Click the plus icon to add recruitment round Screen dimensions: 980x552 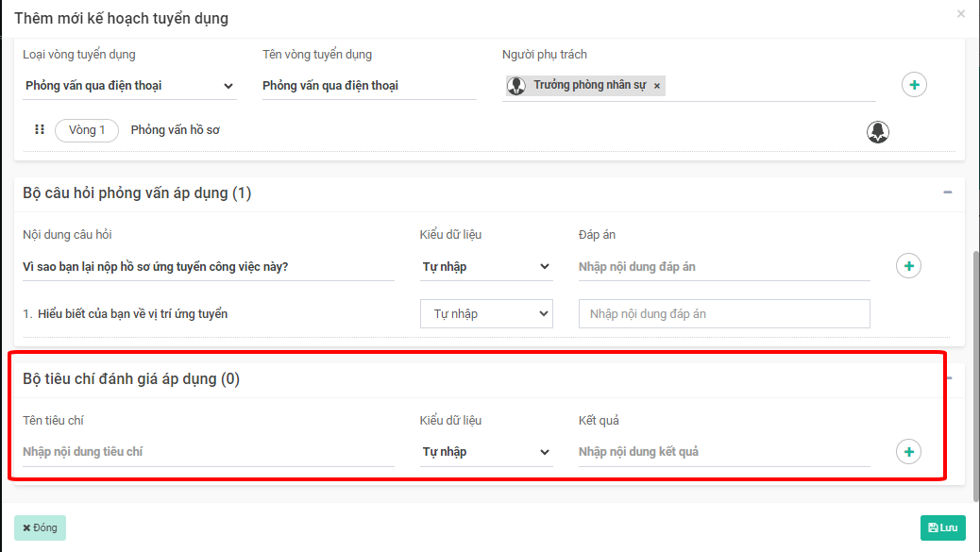[914, 85]
